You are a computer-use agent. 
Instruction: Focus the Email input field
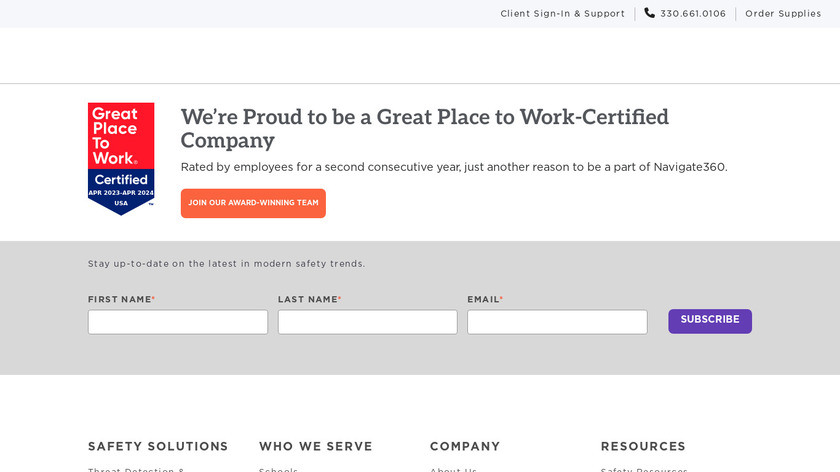557,322
